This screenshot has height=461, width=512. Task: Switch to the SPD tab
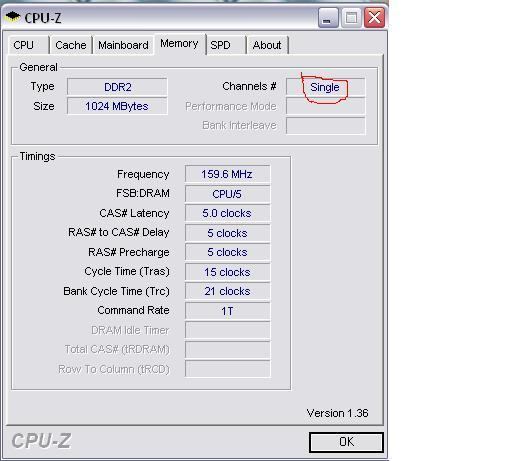[x=226, y=45]
